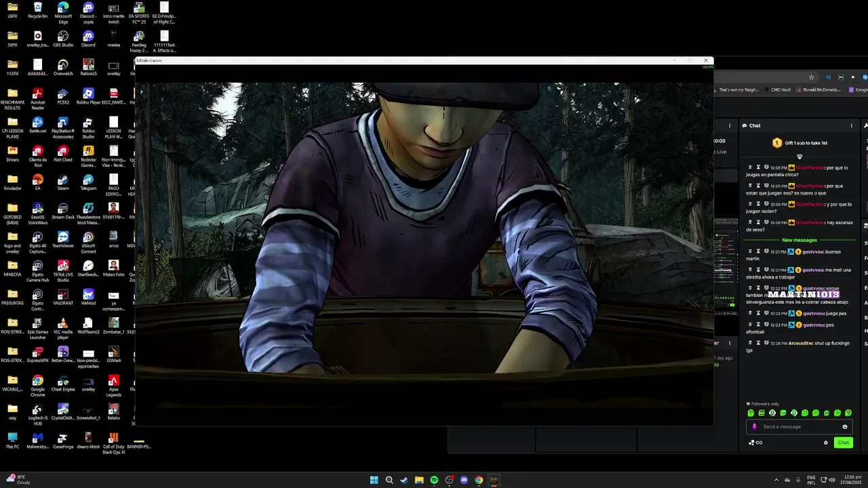Click New messages divider in chat
The height and width of the screenshot is (488, 868).
800,240
